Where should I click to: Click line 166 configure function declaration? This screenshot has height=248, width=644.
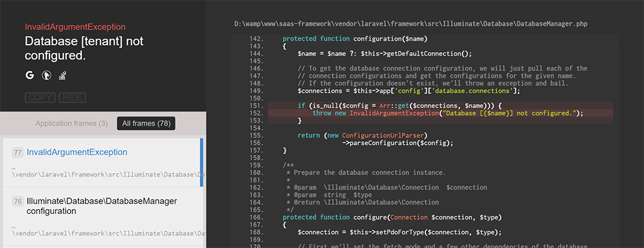pos(391,217)
